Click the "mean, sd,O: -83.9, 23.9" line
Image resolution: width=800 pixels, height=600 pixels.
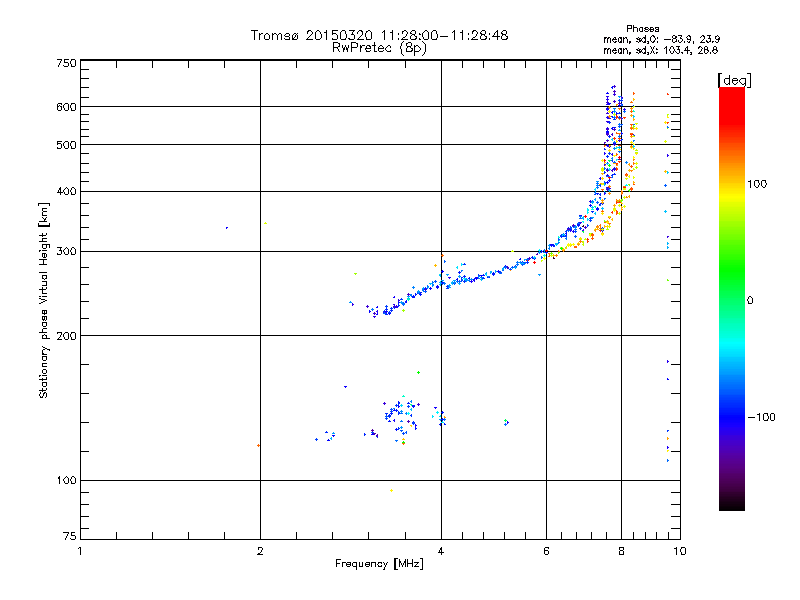click(661, 39)
